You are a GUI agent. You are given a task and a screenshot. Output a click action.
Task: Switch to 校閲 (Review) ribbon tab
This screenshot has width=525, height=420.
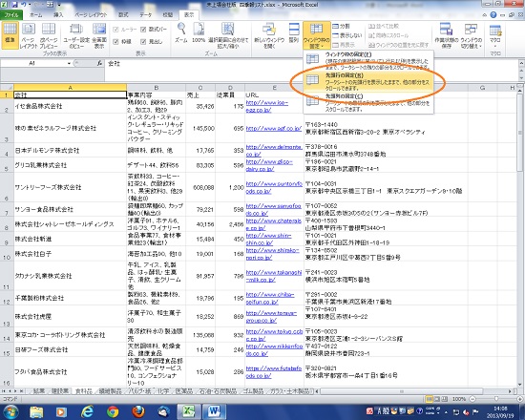pyautogui.click(x=167, y=14)
